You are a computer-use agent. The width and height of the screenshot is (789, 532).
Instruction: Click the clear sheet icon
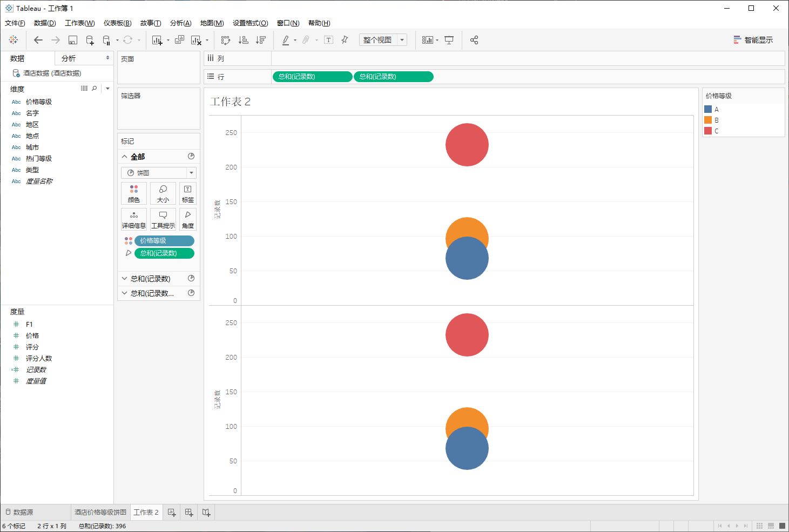[x=196, y=40]
